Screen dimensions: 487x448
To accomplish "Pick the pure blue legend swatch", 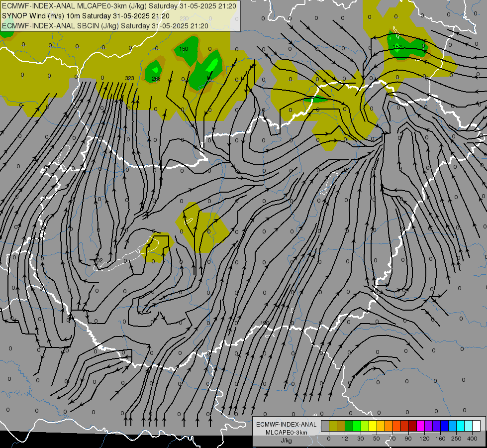I will pyautogui.click(x=444, y=426).
